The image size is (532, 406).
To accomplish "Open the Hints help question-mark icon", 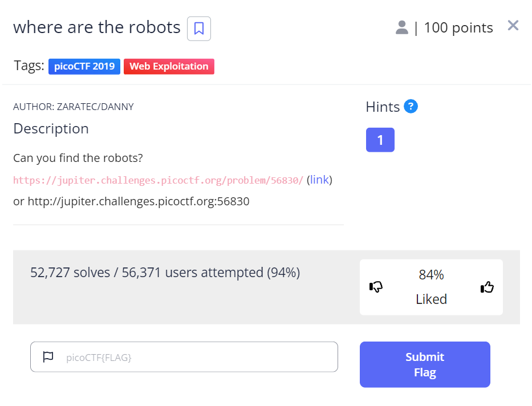I will 411,106.
